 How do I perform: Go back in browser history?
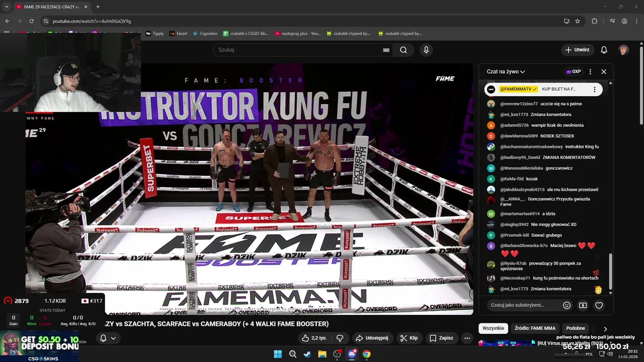coord(7,21)
